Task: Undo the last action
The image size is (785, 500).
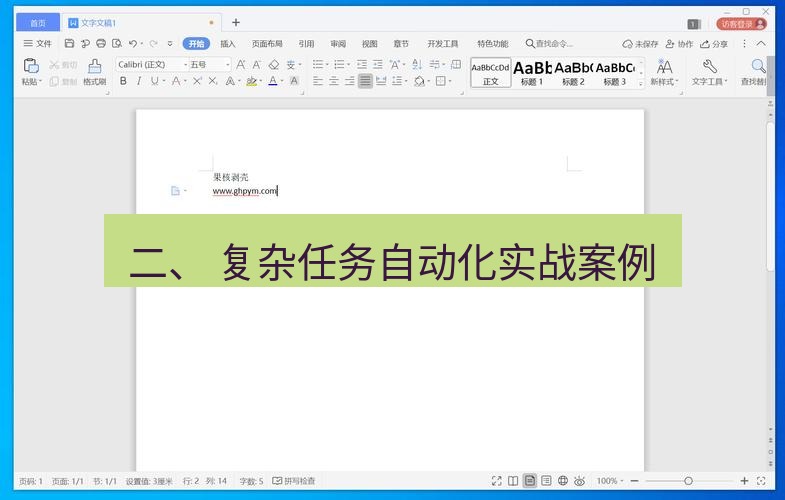Action: tap(133, 44)
